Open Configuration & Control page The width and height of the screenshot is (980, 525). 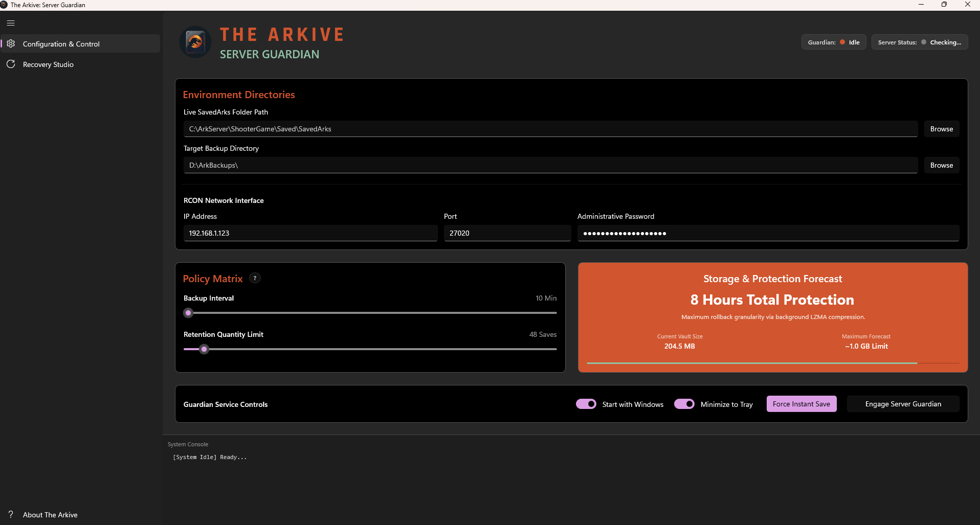coord(81,44)
